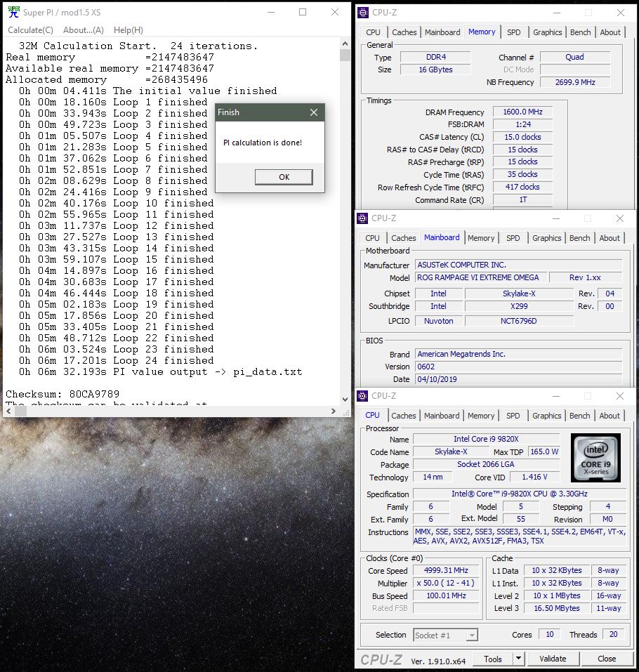Open Graphics tab in Memory CPU-Z window

coord(547,32)
